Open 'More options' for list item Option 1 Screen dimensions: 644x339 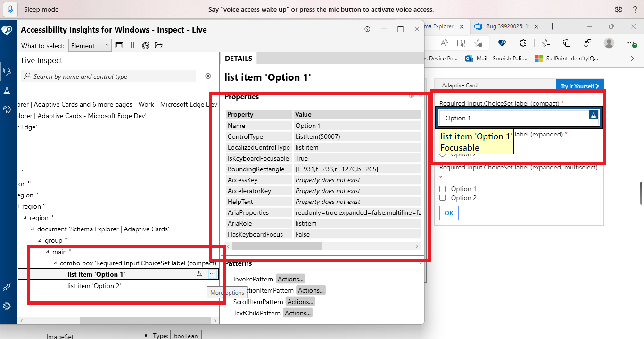[x=213, y=274]
